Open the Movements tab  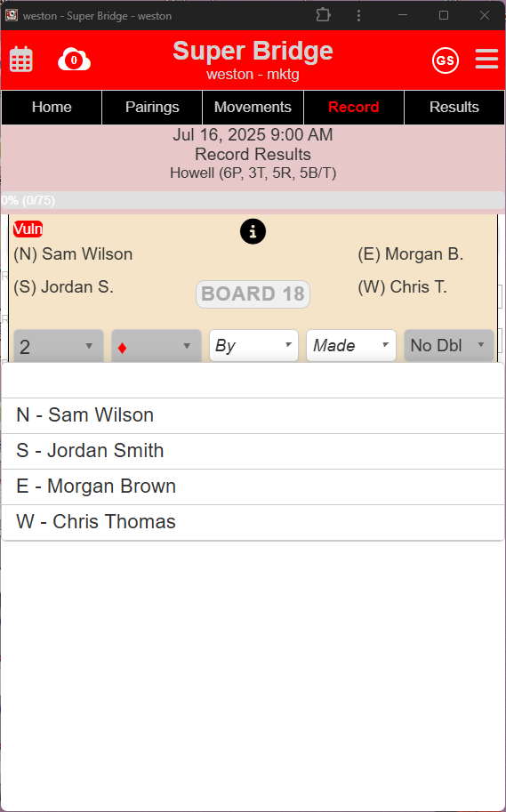[253, 108]
